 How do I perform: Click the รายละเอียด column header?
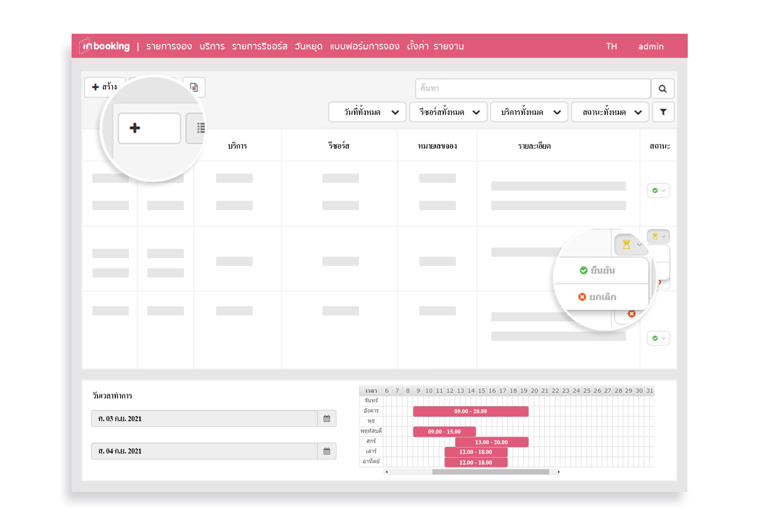pyautogui.click(x=534, y=146)
